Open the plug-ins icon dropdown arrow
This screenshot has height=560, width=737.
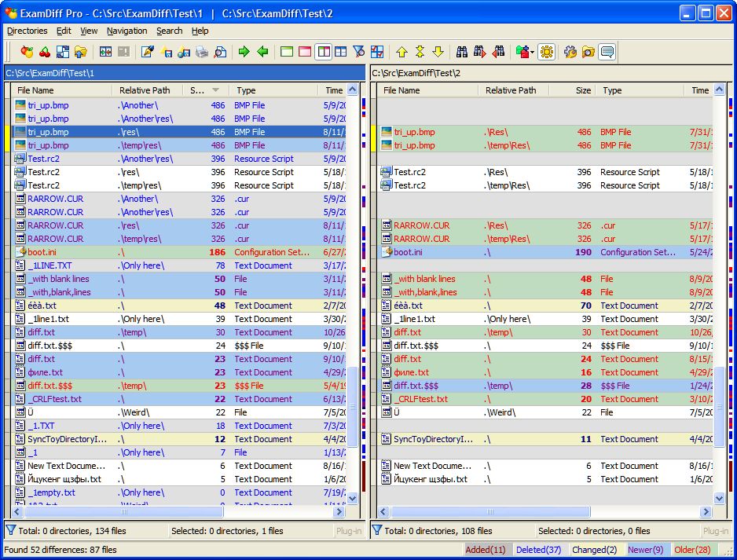(532, 52)
